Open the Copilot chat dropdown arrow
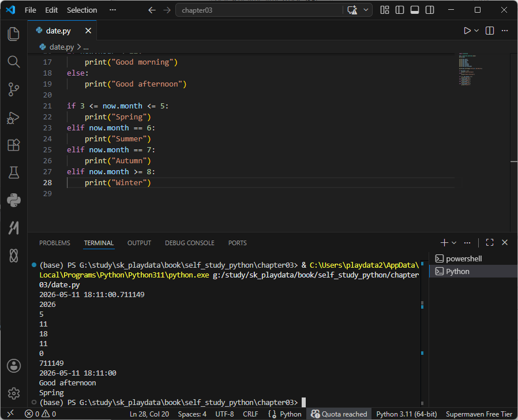The image size is (518, 420). [x=366, y=10]
